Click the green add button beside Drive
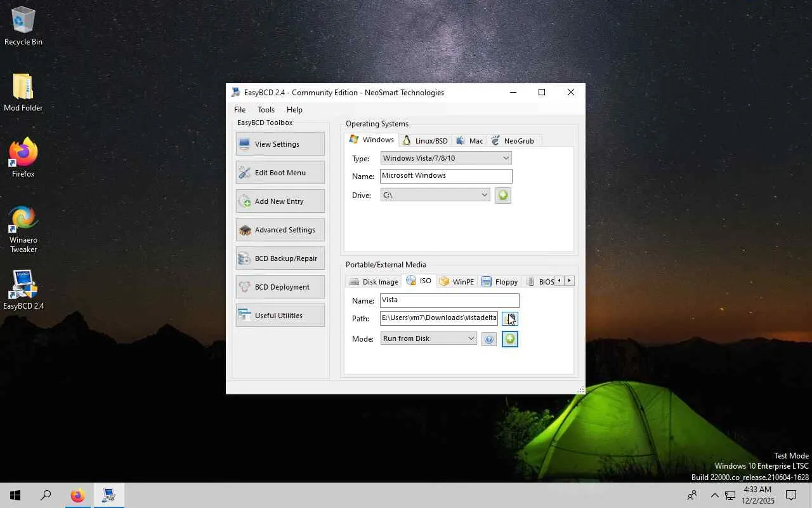Screen dimensions: 812x508 coord(503,196)
